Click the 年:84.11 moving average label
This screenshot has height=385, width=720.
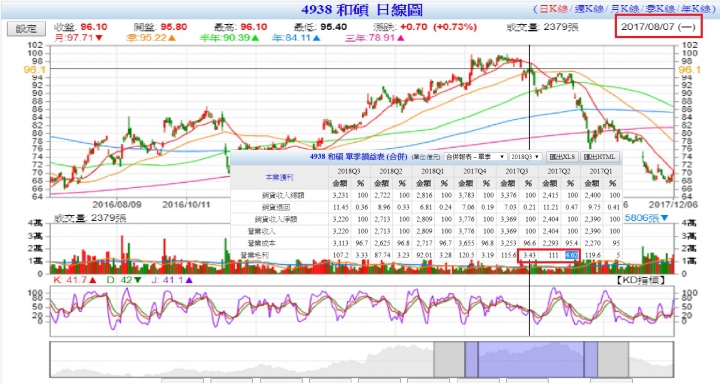[295, 37]
